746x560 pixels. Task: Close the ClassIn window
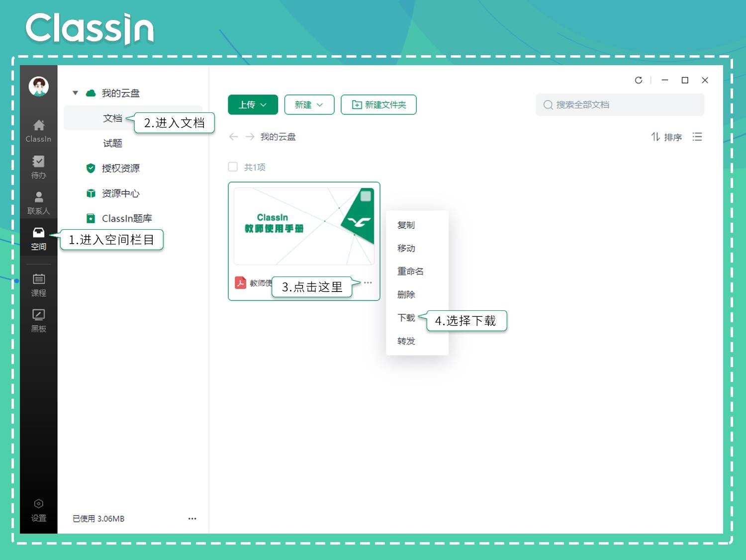(705, 80)
